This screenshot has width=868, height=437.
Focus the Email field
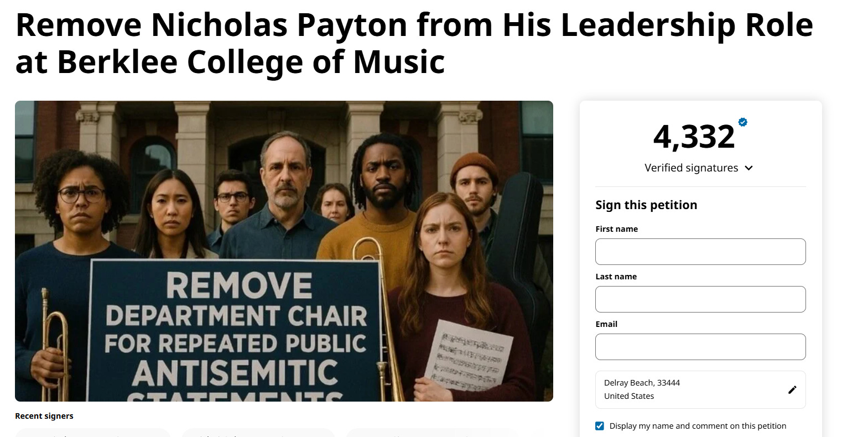tap(700, 347)
